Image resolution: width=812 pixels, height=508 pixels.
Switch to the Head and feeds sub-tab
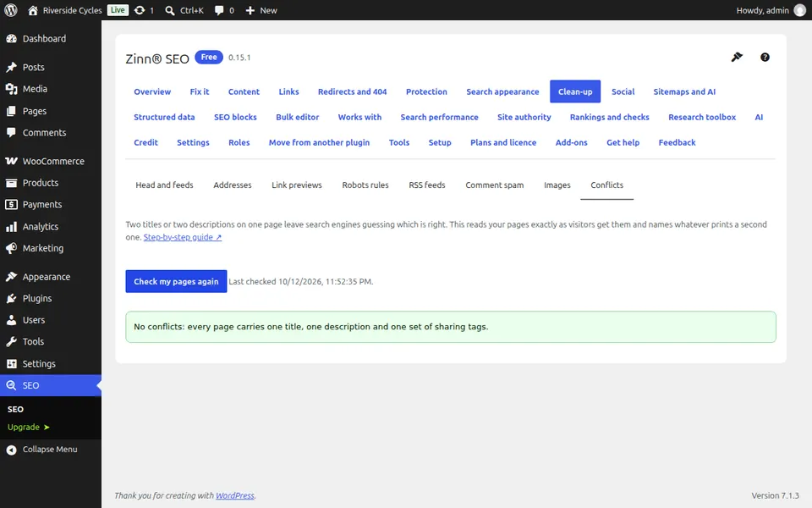click(164, 185)
